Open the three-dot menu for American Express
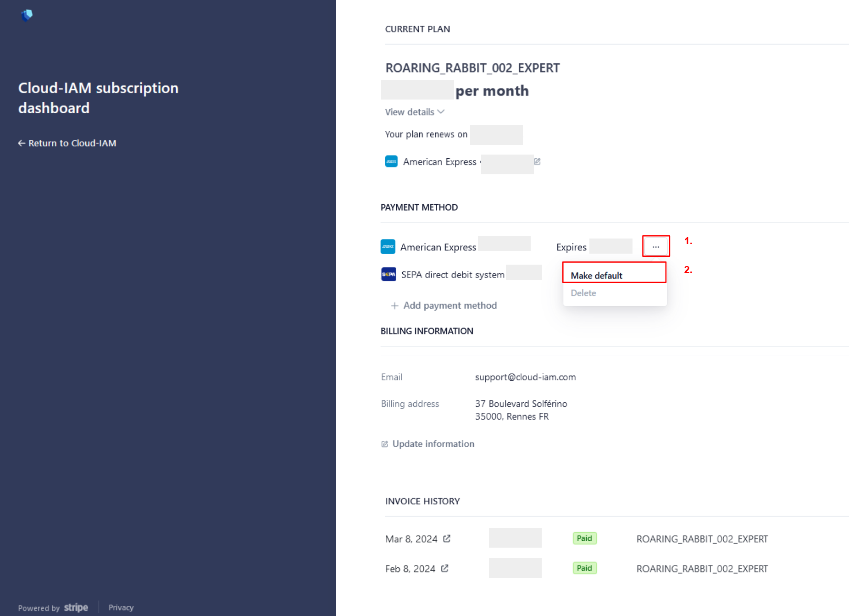The width and height of the screenshot is (849, 616). pyautogui.click(x=656, y=247)
